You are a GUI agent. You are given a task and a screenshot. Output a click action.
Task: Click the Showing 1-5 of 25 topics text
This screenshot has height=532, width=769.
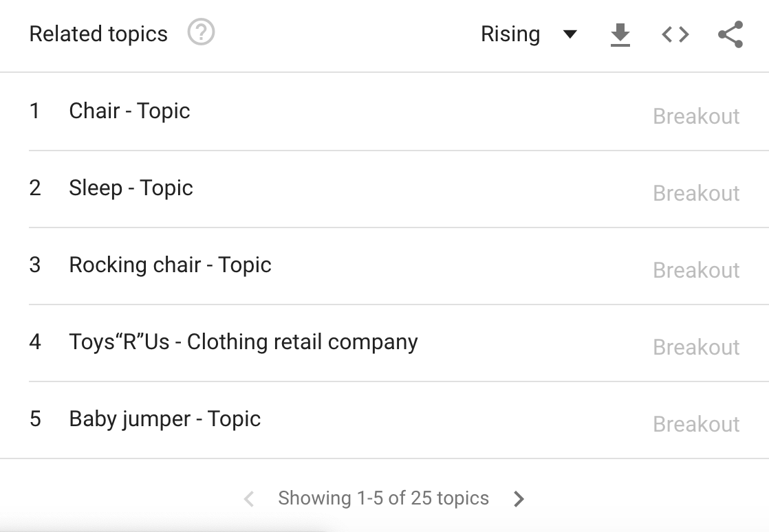[383, 498]
